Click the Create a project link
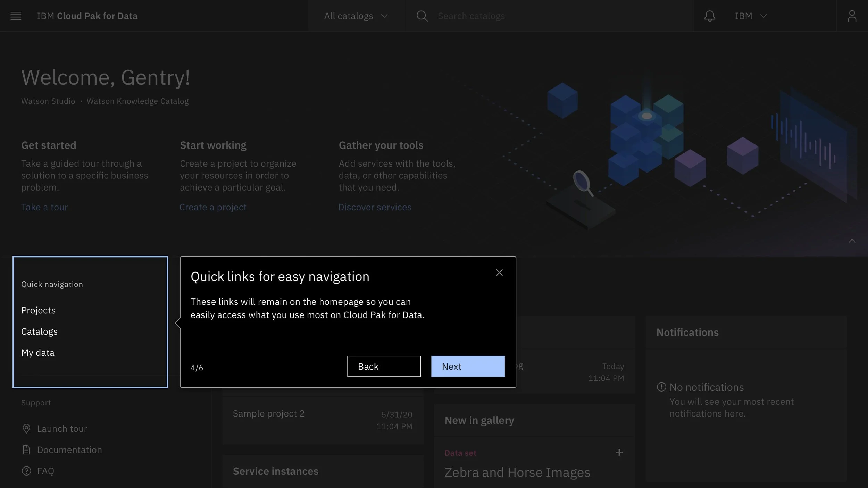 point(213,207)
